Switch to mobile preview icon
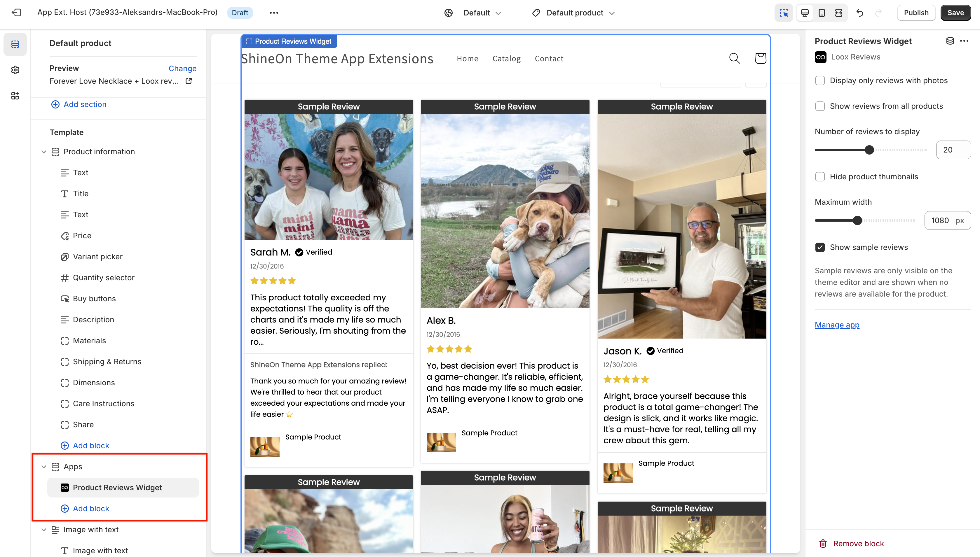Image resolution: width=980 pixels, height=557 pixels. [822, 13]
